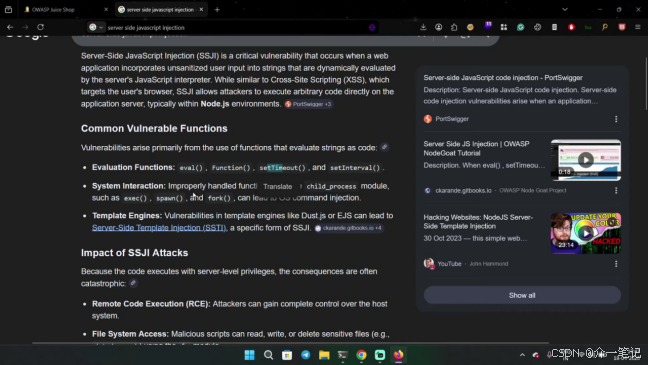Reload the current search page
The height and width of the screenshot is (365, 648).
(40, 27)
